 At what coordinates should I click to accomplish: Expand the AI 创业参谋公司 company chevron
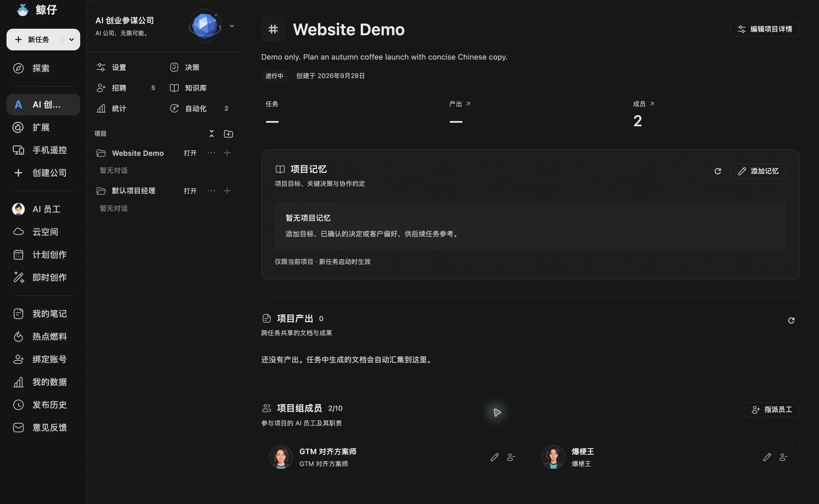pyautogui.click(x=232, y=26)
